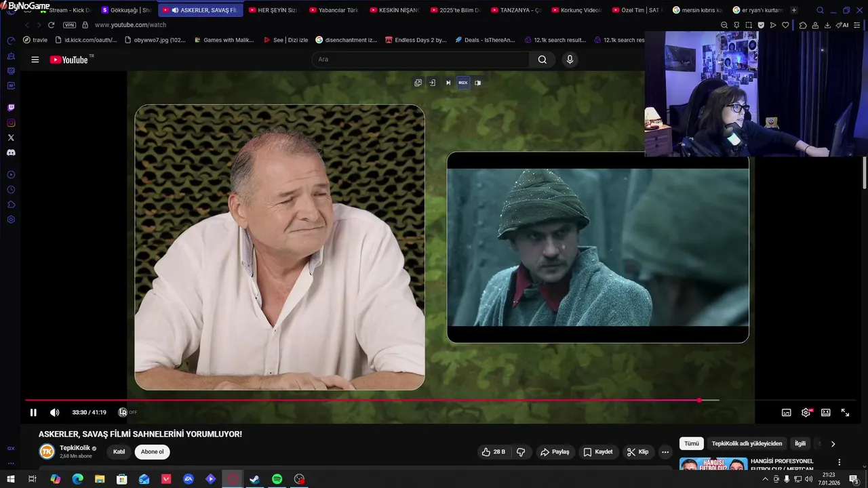Screen dimensions: 868x488
Task: Open the HANGİSİ PROFESYONEL FUTBOLCU video thumbnail
Action: point(713,465)
